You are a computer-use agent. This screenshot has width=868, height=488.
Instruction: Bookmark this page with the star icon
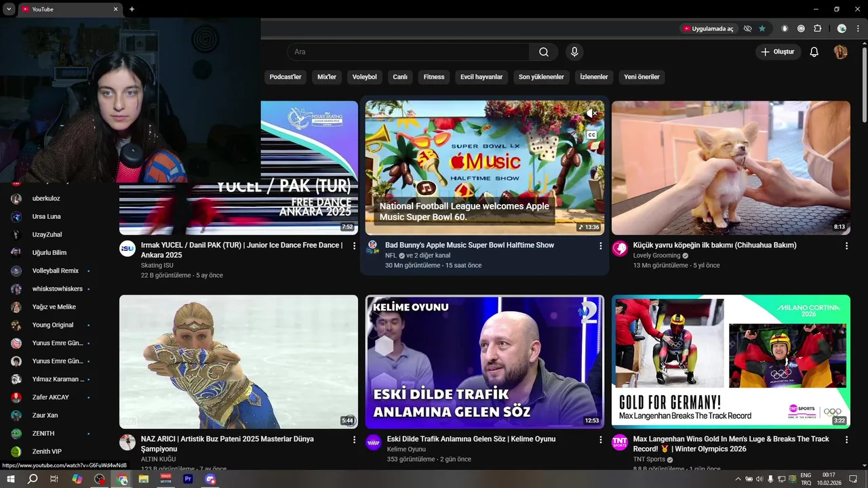tap(762, 28)
